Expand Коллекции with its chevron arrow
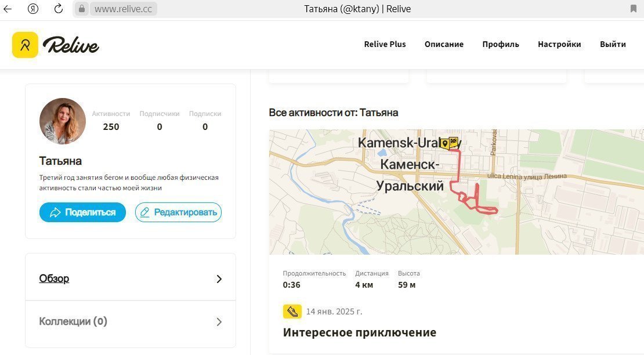The width and height of the screenshot is (644, 355). (x=219, y=322)
